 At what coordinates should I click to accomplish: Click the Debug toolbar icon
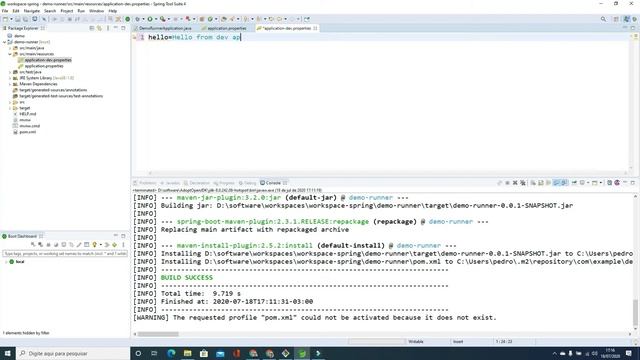137,19
